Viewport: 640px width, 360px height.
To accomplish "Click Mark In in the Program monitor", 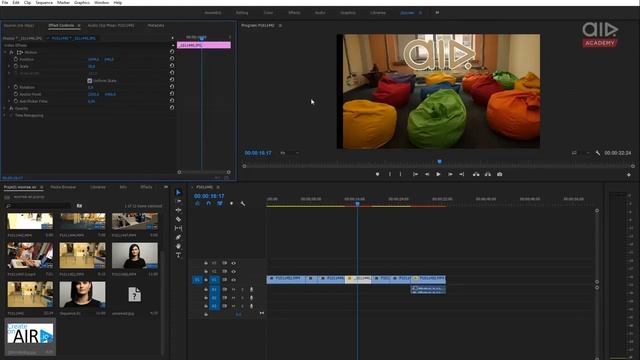I will (389, 174).
